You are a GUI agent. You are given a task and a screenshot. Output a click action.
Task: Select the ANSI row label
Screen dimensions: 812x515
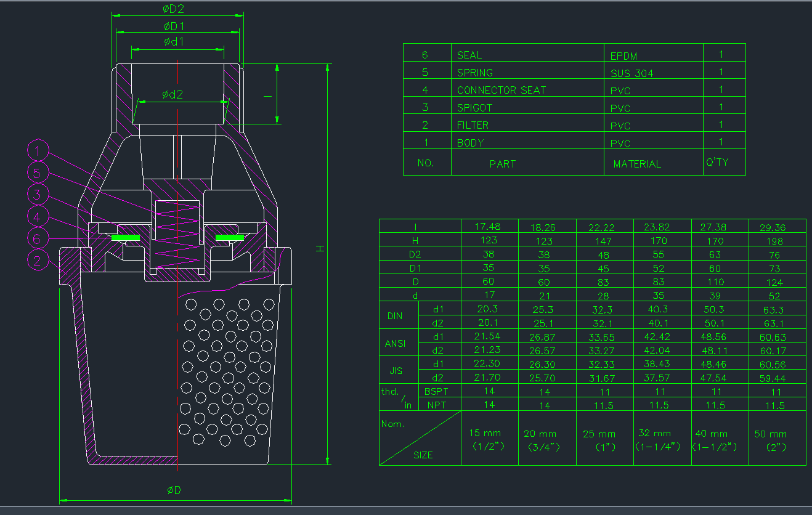pos(396,344)
